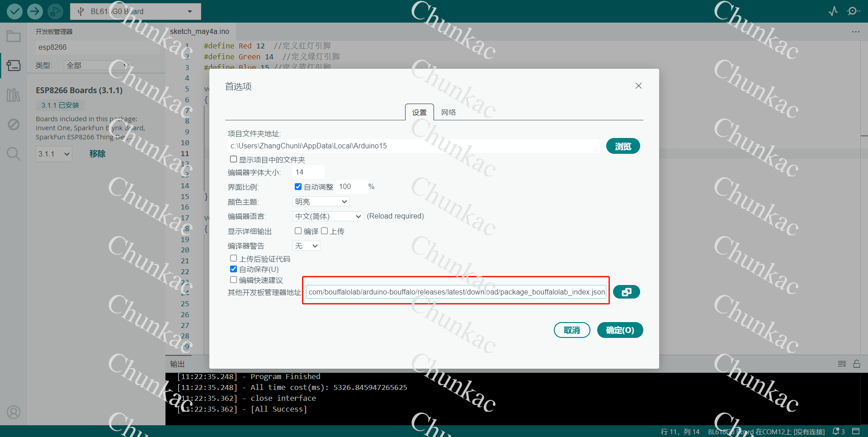Viewport: 868px width, 437px height.
Task: Click the All time cost output line
Action: coord(292,387)
